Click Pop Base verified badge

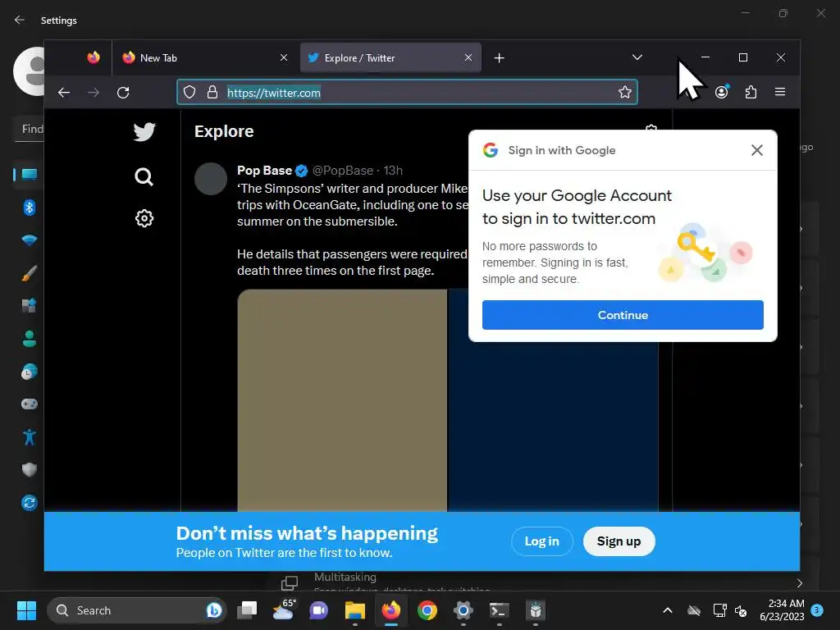click(302, 171)
